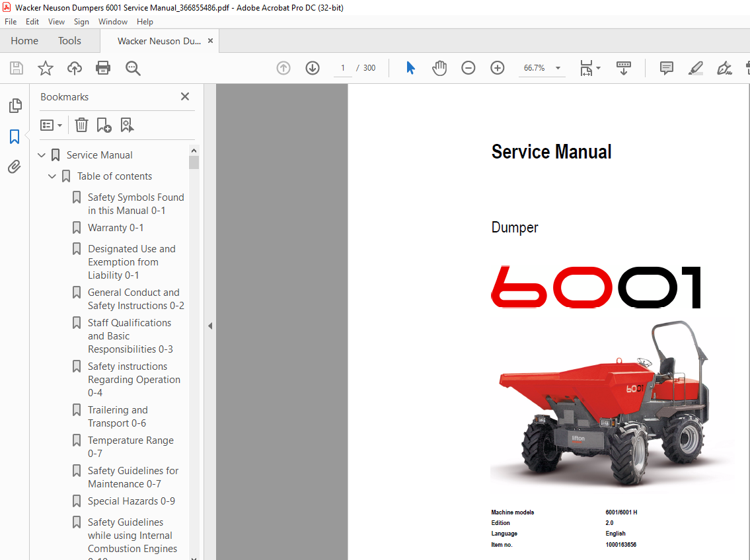This screenshot has width=750, height=560.
Task: Go to previous page arrow
Action: click(x=283, y=68)
